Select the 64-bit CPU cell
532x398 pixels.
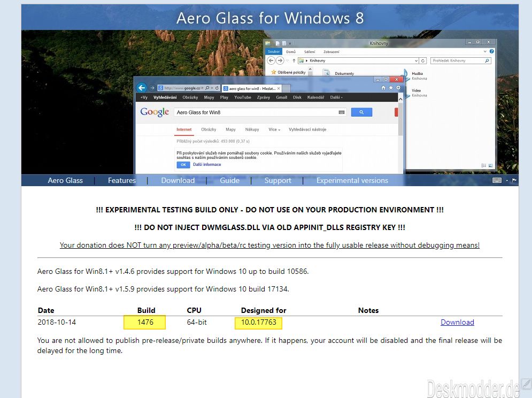point(196,322)
